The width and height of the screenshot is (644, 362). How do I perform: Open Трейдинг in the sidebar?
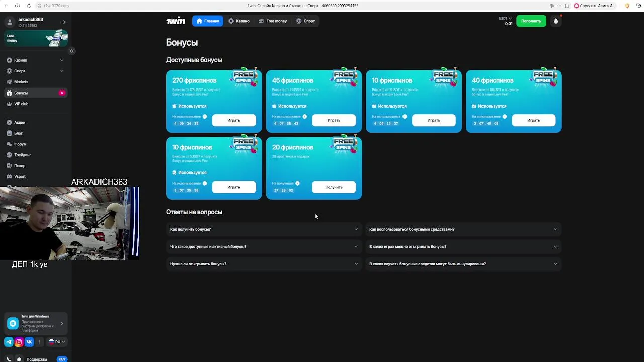[22, 155]
